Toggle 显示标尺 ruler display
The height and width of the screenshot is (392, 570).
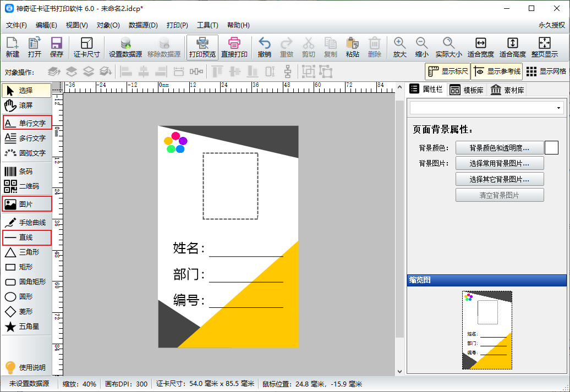point(448,71)
